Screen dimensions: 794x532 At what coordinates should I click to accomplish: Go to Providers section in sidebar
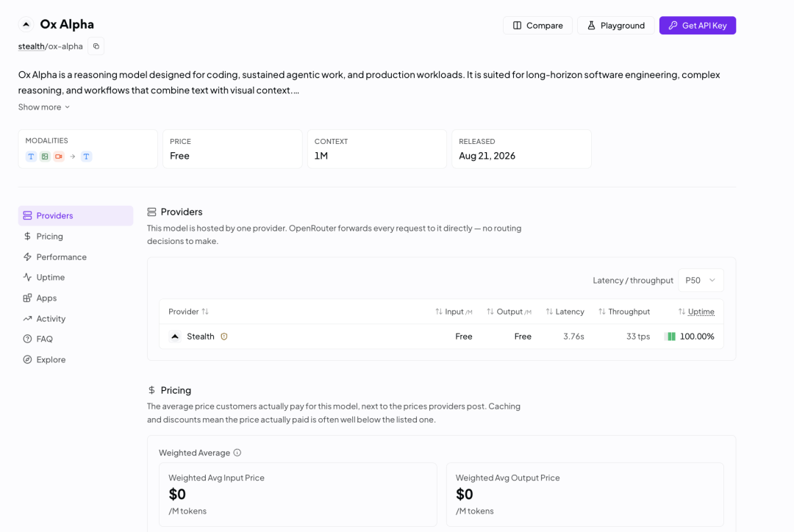click(x=76, y=215)
